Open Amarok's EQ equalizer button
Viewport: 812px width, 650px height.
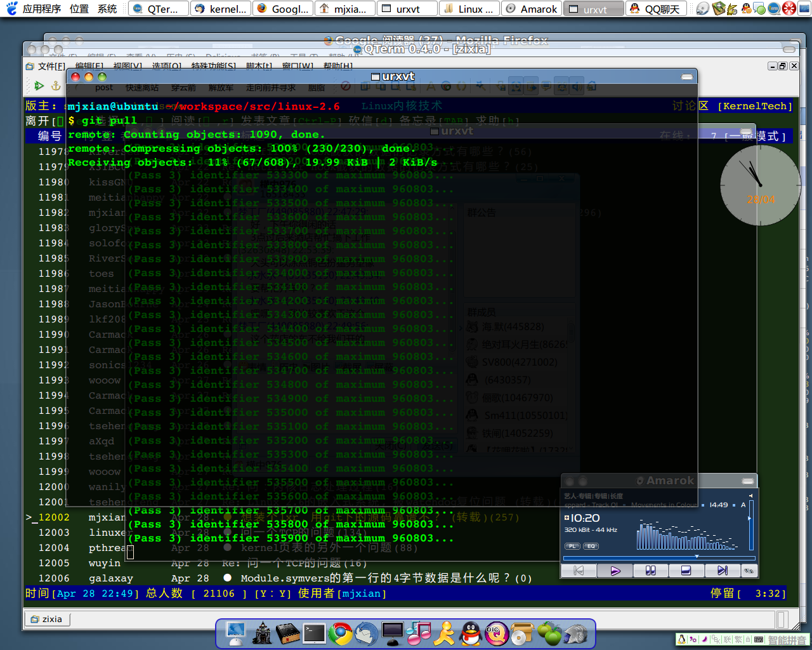[591, 546]
